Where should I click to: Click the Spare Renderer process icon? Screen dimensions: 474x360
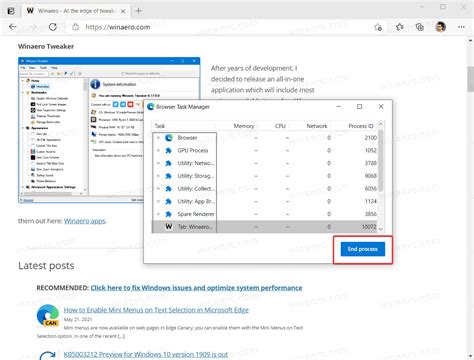(169, 214)
